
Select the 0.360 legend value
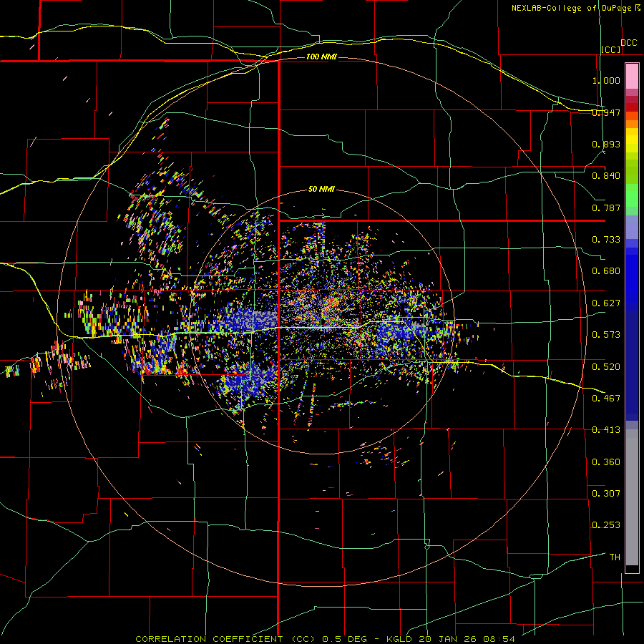[x=606, y=462]
